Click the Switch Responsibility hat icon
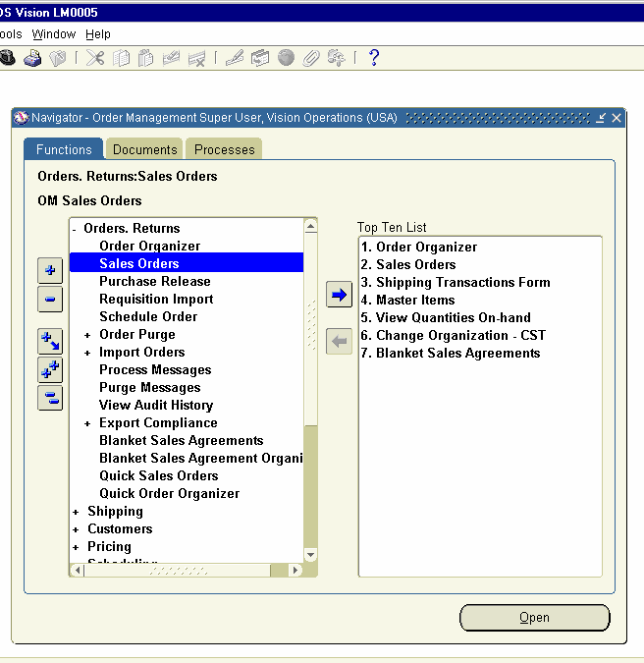The image size is (644, 663). coord(7,58)
